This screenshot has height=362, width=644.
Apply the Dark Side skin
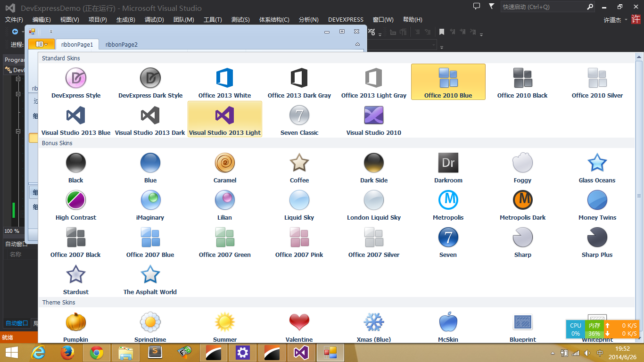[374, 167]
